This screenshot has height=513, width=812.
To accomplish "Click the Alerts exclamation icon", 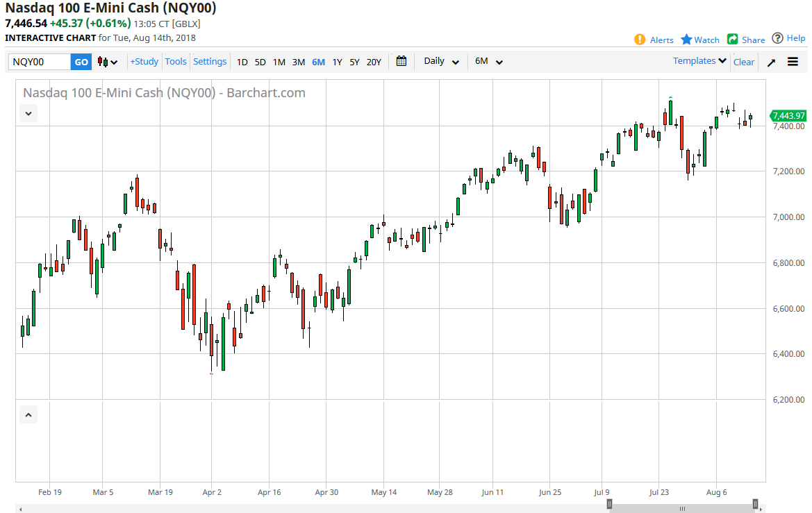I will [x=640, y=40].
